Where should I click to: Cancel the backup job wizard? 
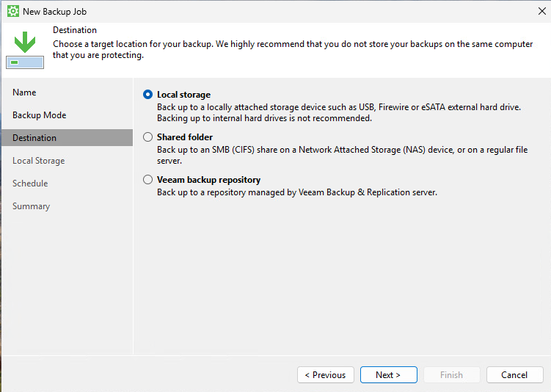pos(515,375)
